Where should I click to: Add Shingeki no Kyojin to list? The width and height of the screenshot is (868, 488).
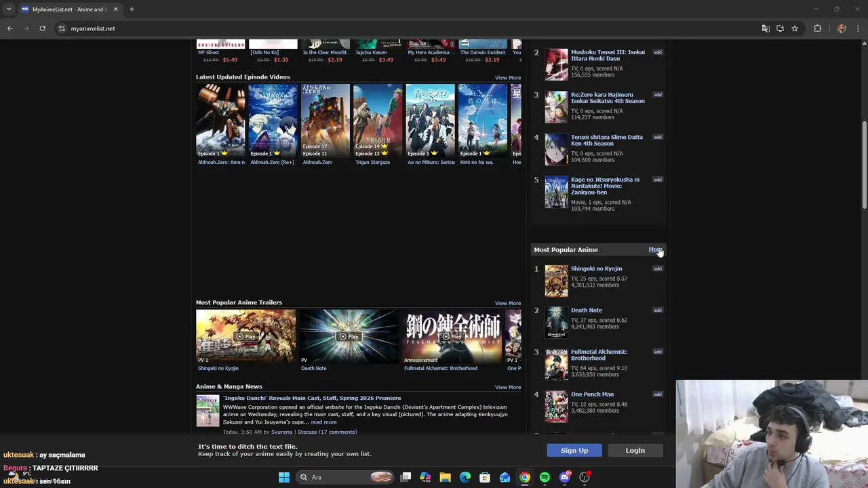(x=658, y=268)
